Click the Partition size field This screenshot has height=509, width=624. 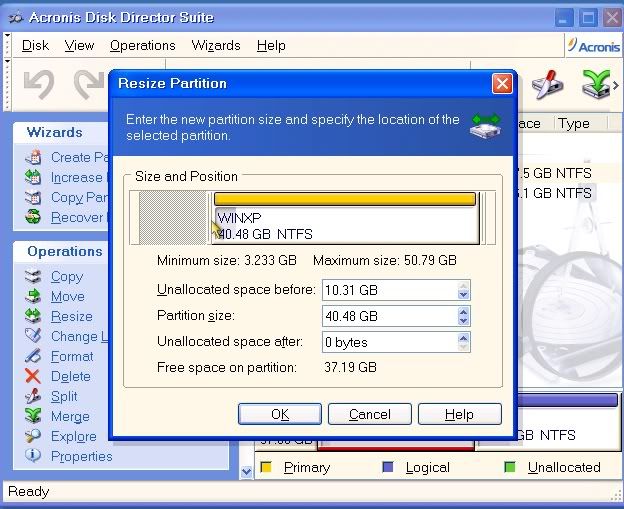pyautogui.click(x=390, y=316)
